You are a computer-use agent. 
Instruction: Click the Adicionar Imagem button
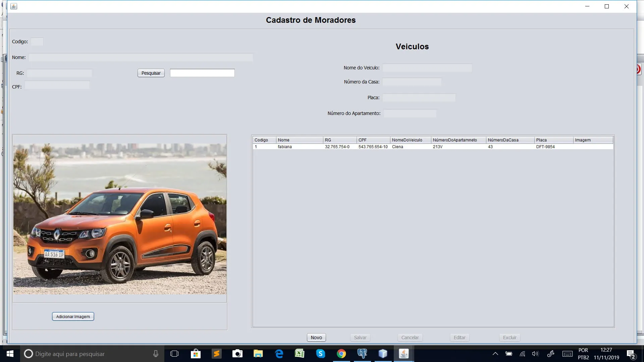point(73,316)
